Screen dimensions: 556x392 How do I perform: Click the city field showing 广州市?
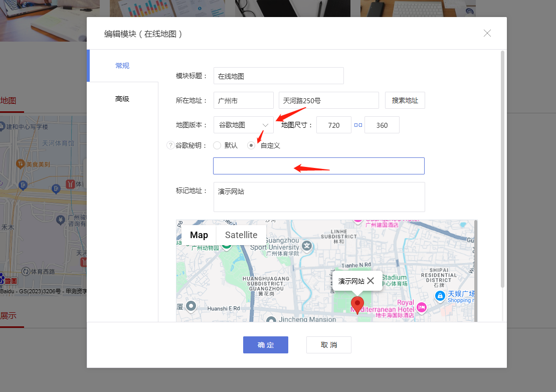tap(243, 100)
